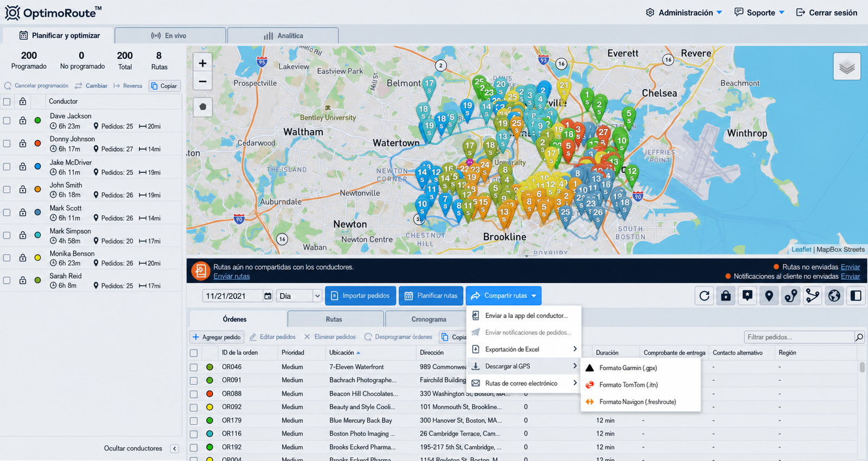The height and width of the screenshot is (461, 868).
Task: Click the lock routes toolbar icon
Action: coord(726,296)
